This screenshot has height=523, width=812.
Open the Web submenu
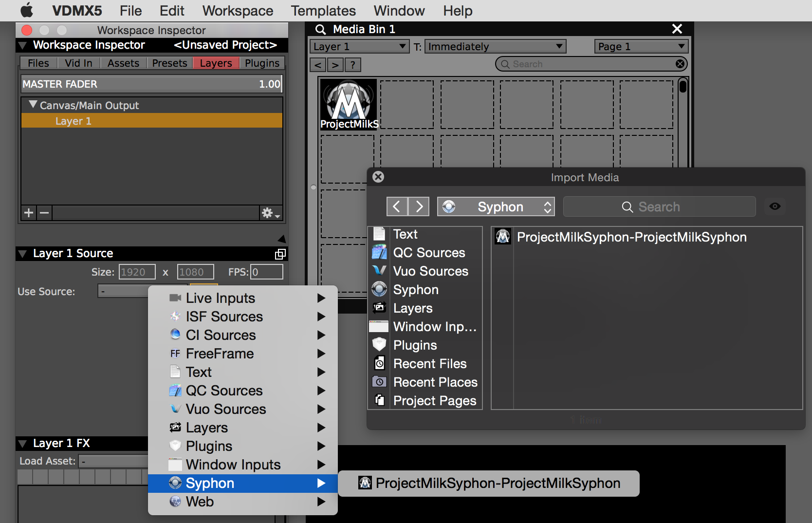point(242,502)
